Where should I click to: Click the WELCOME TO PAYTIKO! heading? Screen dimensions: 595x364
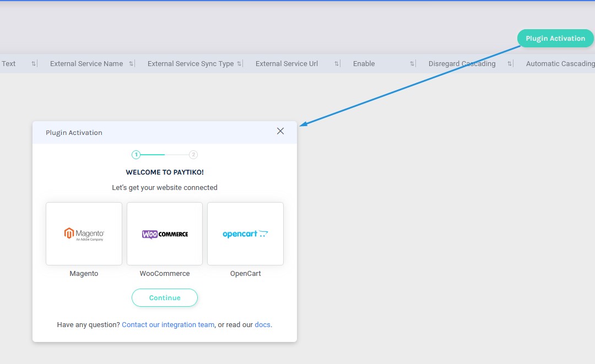pos(165,172)
